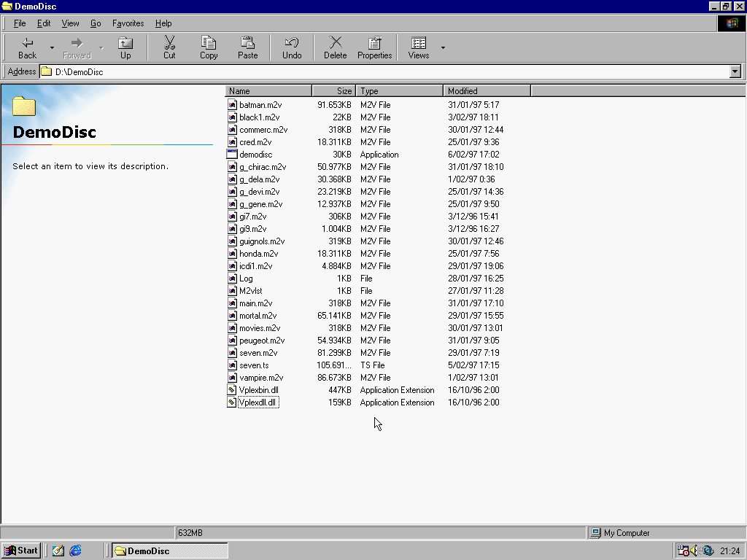Click the Start button
Image resolution: width=747 pixels, height=560 pixels.
pyautogui.click(x=21, y=551)
